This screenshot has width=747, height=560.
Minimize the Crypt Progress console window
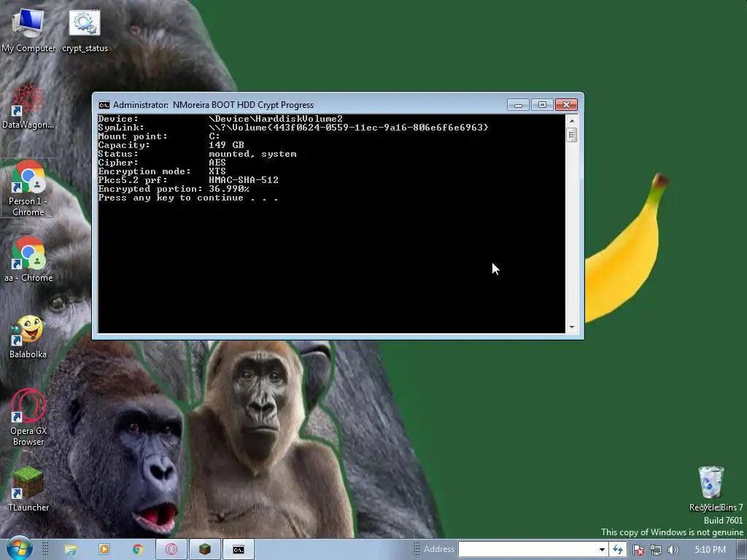[518, 105]
